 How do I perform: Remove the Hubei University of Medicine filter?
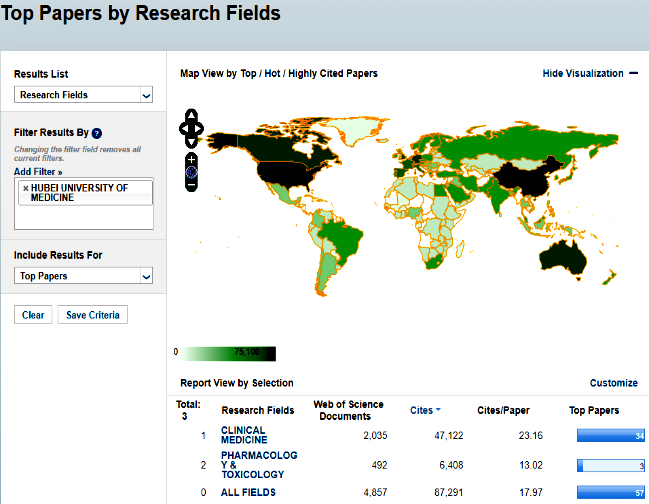(x=26, y=188)
